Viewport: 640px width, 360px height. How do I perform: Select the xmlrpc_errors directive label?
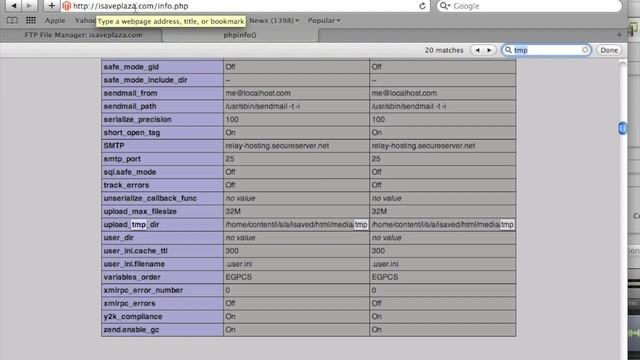(129, 303)
